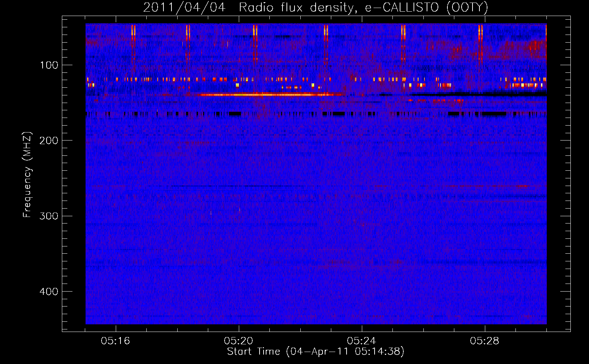Click the 300 MHz frequency axis label
The height and width of the screenshot is (364, 589).
point(49,216)
